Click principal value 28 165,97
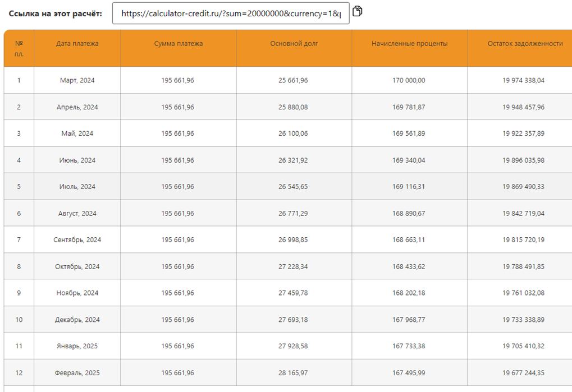The height and width of the screenshot is (392, 572). click(x=293, y=373)
